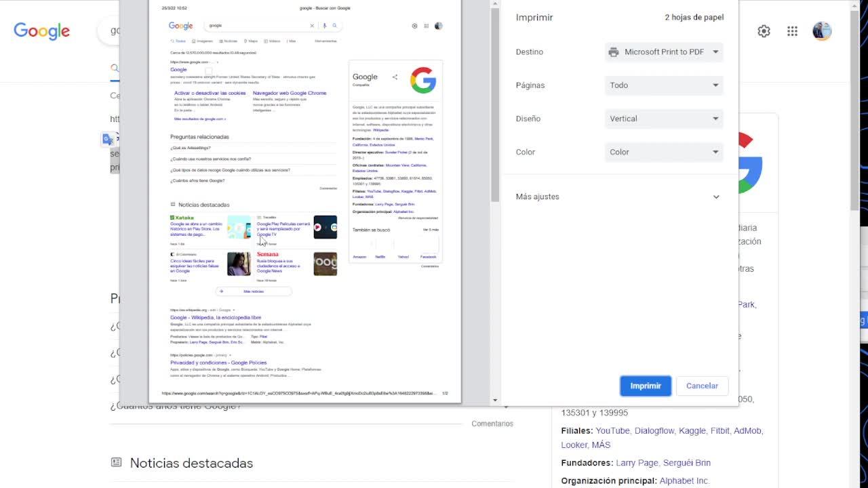Open the Destino printer dropdown
The image size is (868, 488).
point(664,52)
